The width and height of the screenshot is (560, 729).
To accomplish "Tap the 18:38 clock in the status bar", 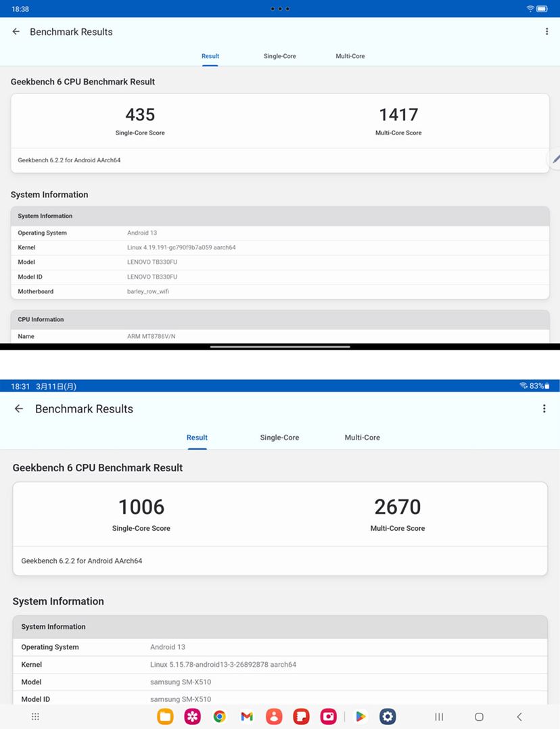I will pyautogui.click(x=20, y=9).
